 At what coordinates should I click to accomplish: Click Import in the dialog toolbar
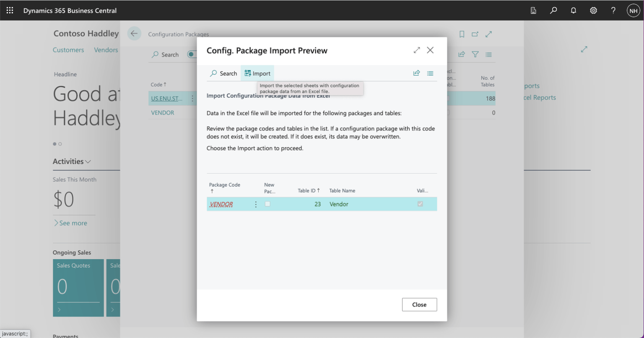click(257, 73)
